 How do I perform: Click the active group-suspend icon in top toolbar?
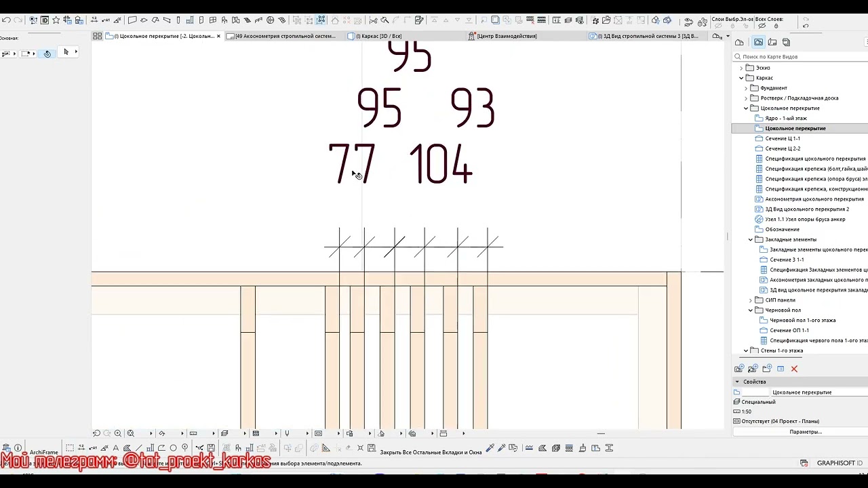pos(320,20)
